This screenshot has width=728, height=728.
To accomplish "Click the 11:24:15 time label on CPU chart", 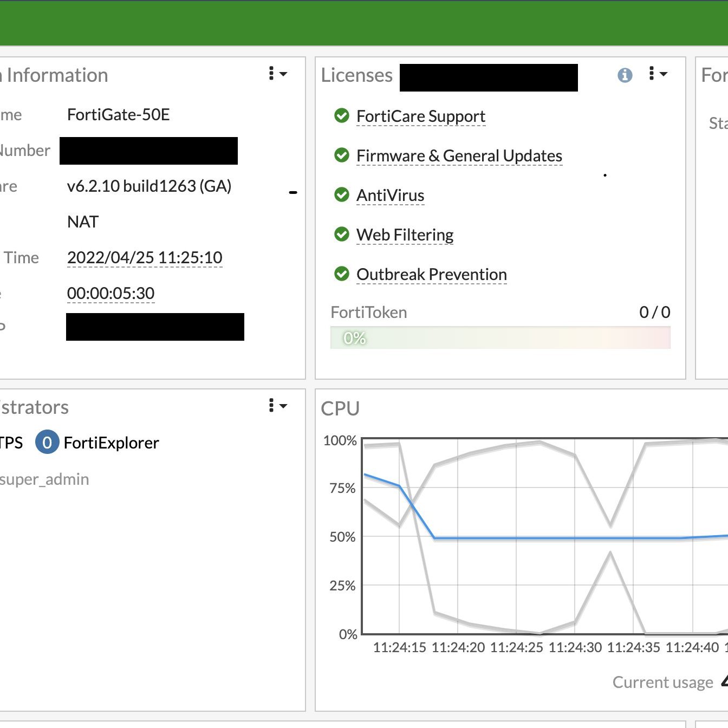I will tap(400, 647).
